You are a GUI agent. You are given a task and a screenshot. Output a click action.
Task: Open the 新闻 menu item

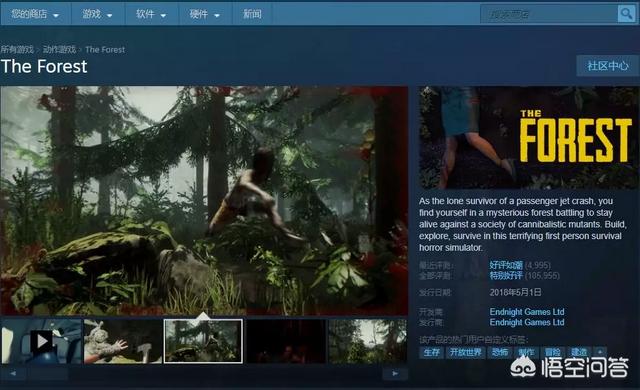point(252,14)
